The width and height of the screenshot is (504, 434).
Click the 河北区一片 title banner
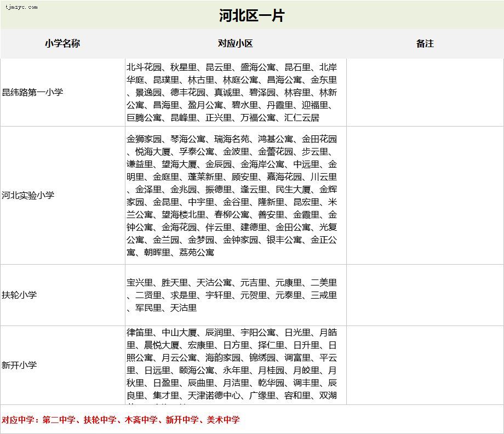coord(251,15)
